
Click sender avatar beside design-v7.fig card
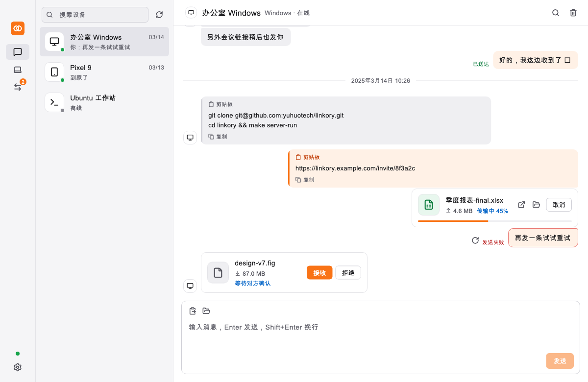190,286
